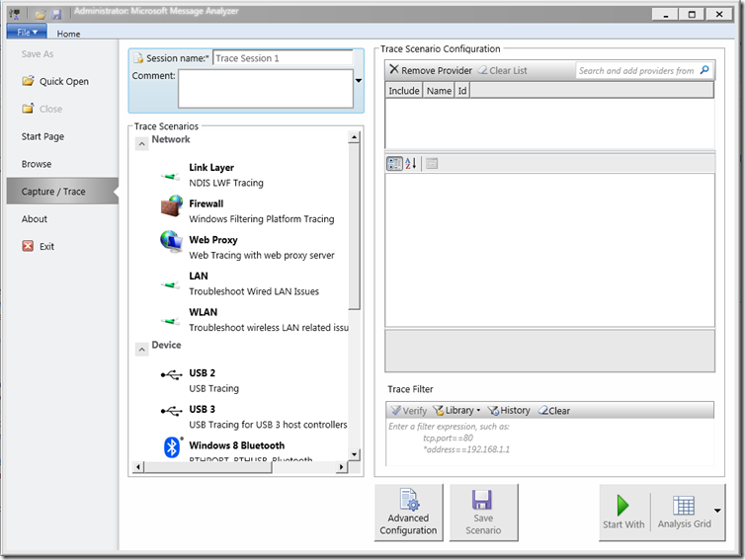This screenshot has width=745, height=560.
Task: Click Clear List in provider toolbar
Action: [502, 70]
